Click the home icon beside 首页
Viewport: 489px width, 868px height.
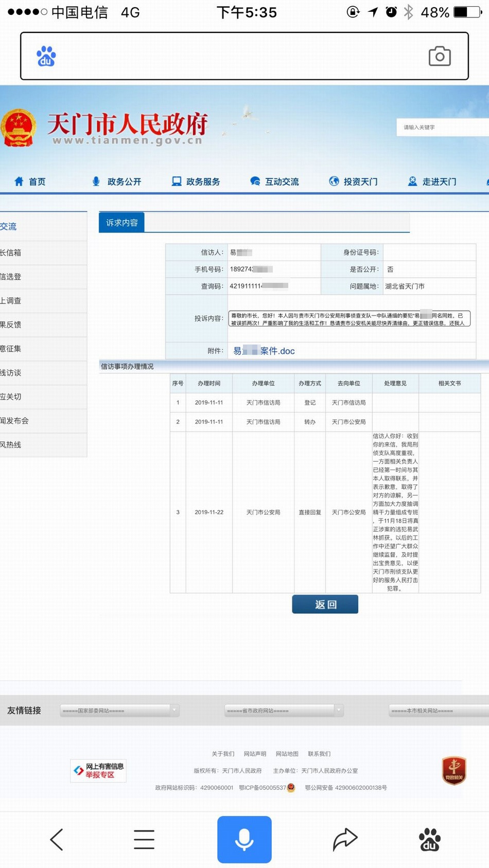tap(19, 181)
